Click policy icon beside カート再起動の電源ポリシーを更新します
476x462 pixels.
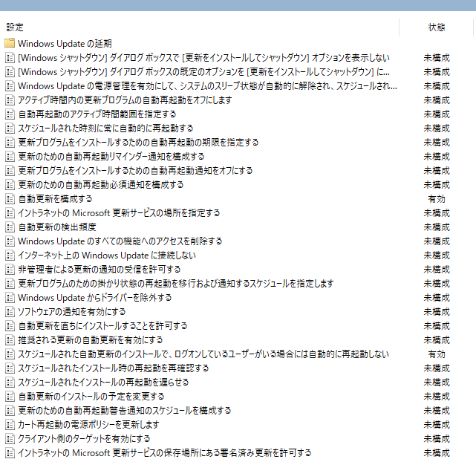10,425
